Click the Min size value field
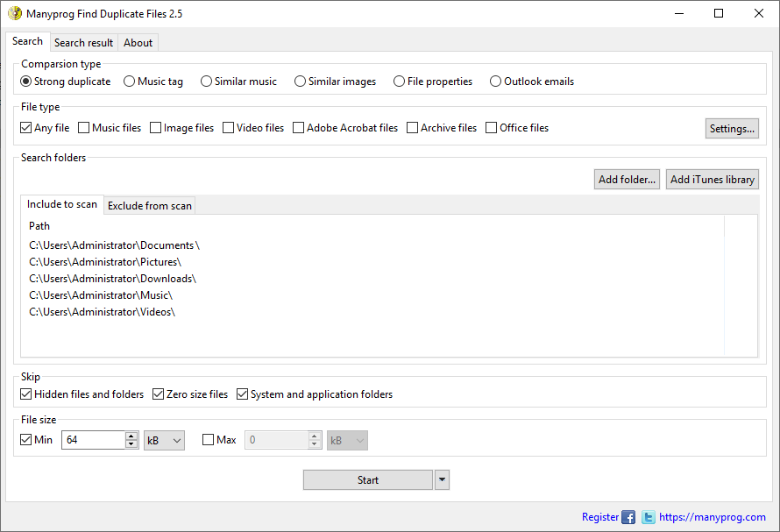Screen dimensions: 780x532 tap(93, 440)
